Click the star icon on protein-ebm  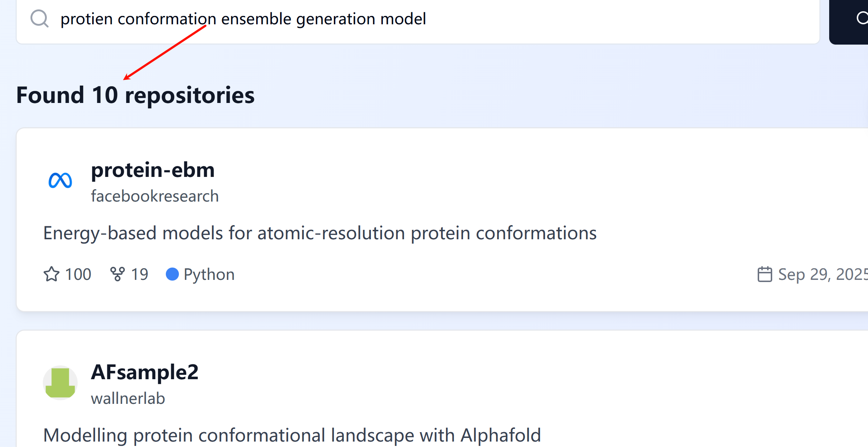52,274
